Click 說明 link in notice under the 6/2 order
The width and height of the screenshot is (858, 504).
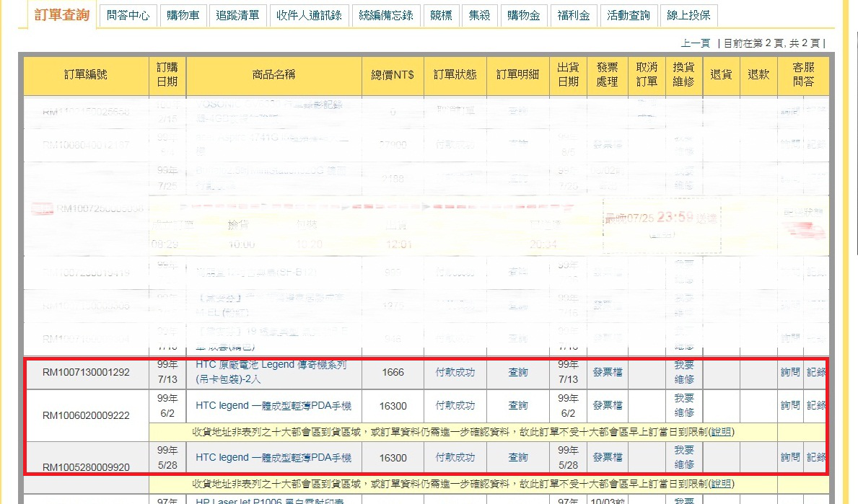coord(722,432)
